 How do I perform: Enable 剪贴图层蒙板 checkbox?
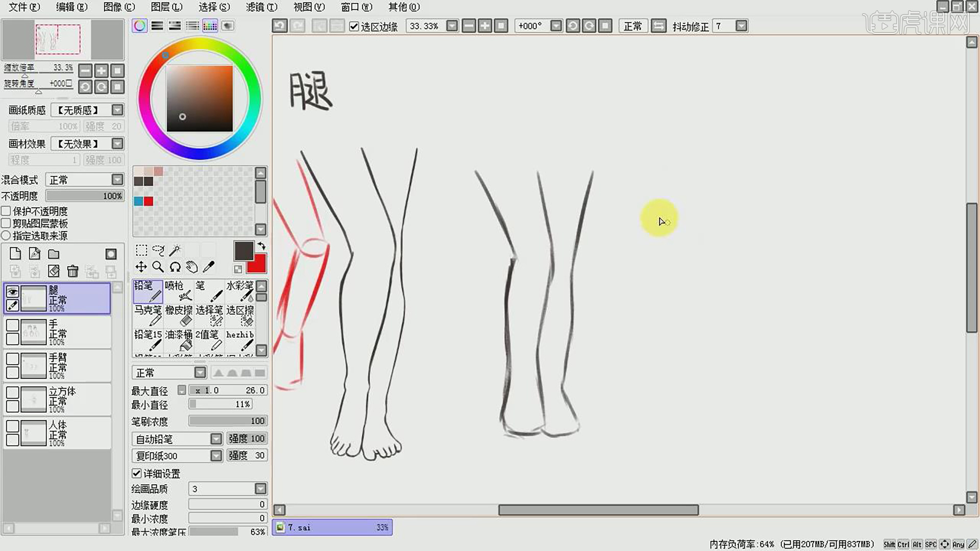(6, 223)
